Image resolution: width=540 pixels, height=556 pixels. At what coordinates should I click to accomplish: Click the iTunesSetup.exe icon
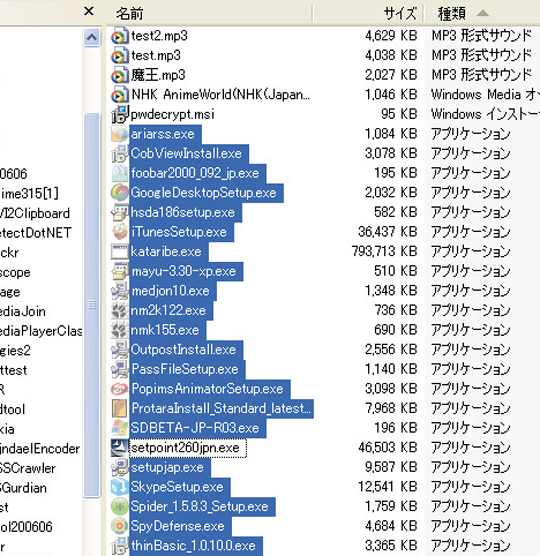(119, 232)
